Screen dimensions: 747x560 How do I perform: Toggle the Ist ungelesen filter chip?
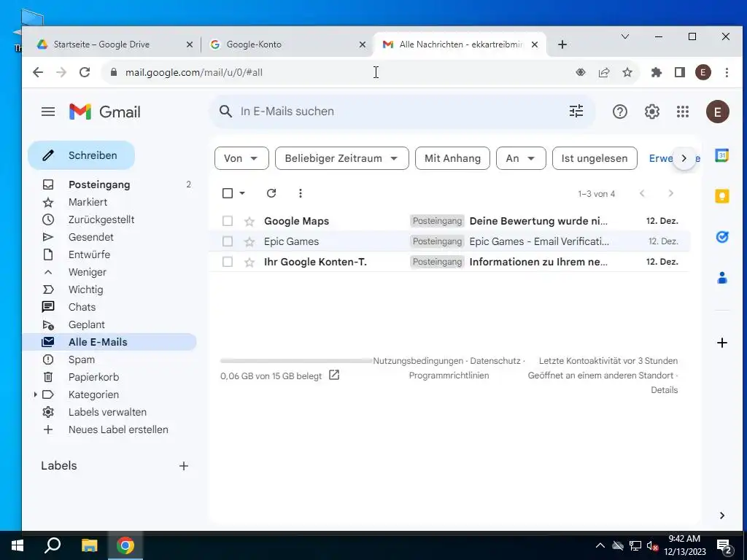[x=595, y=158]
